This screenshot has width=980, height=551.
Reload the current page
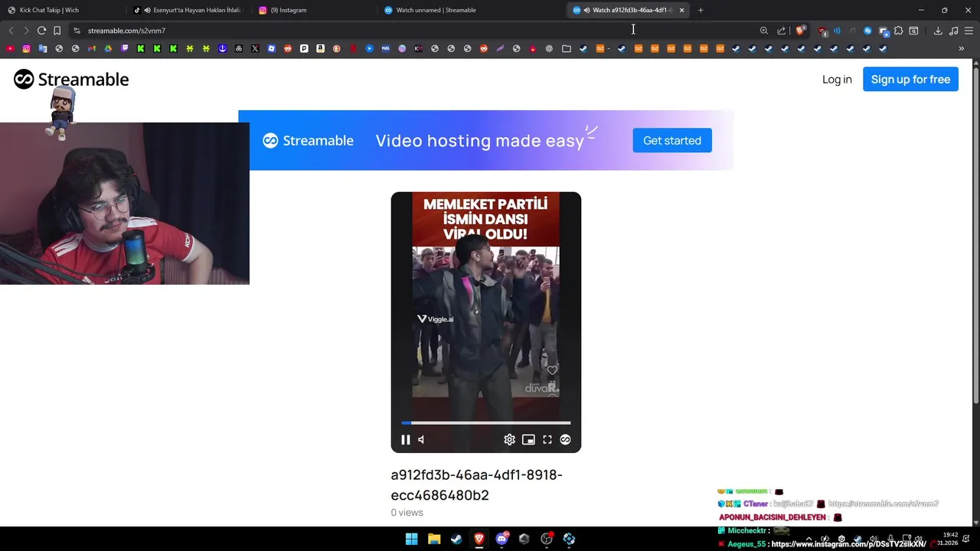[x=41, y=31]
